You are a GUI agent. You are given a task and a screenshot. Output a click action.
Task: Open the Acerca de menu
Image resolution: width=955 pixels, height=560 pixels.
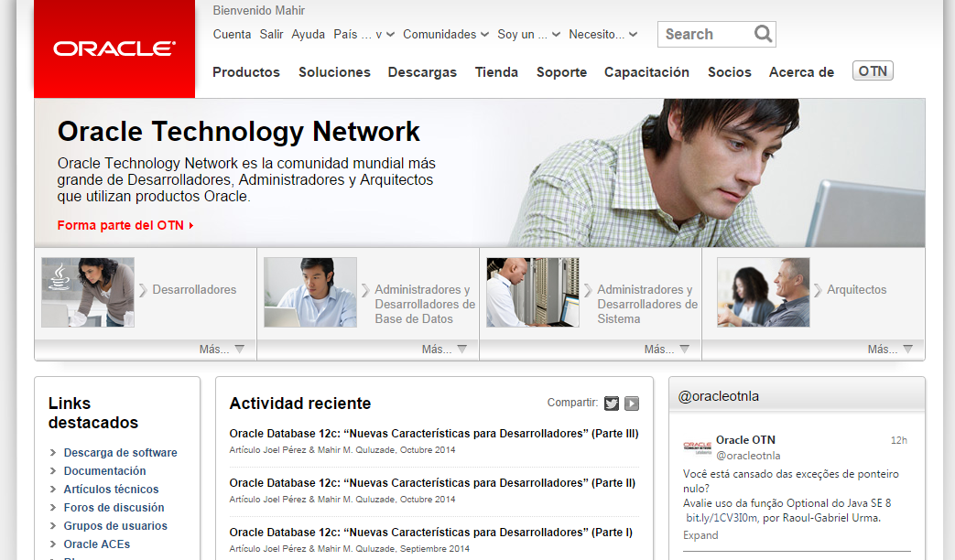coord(801,71)
